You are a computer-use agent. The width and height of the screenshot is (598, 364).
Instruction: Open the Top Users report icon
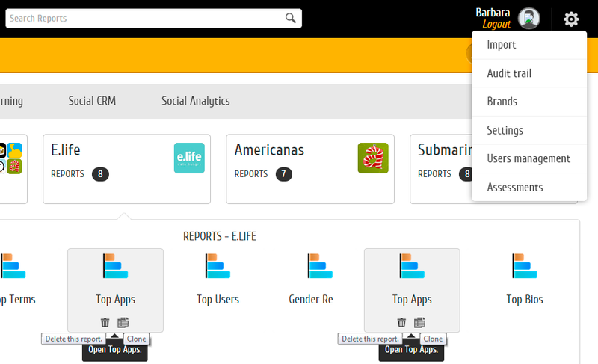pyautogui.click(x=218, y=267)
